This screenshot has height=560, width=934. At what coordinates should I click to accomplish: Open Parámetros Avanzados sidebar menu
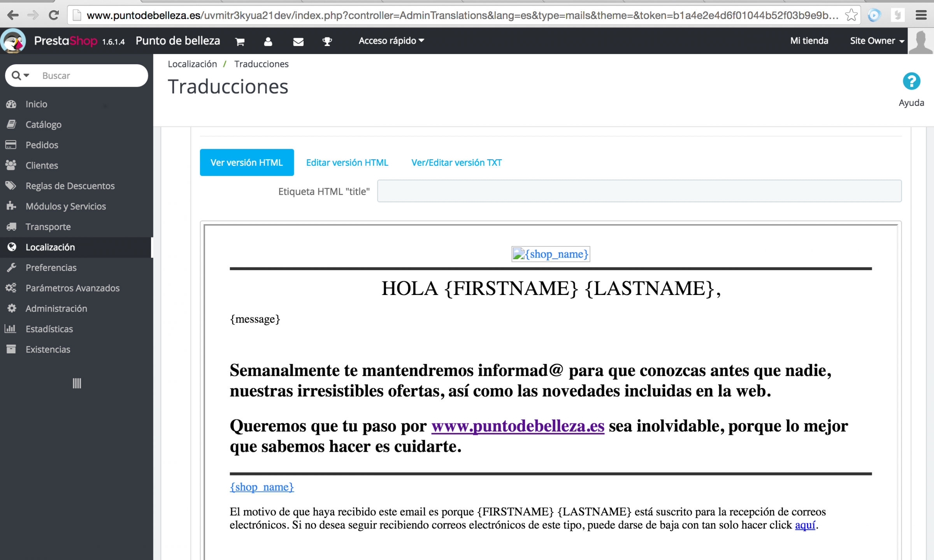pyautogui.click(x=72, y=288)
